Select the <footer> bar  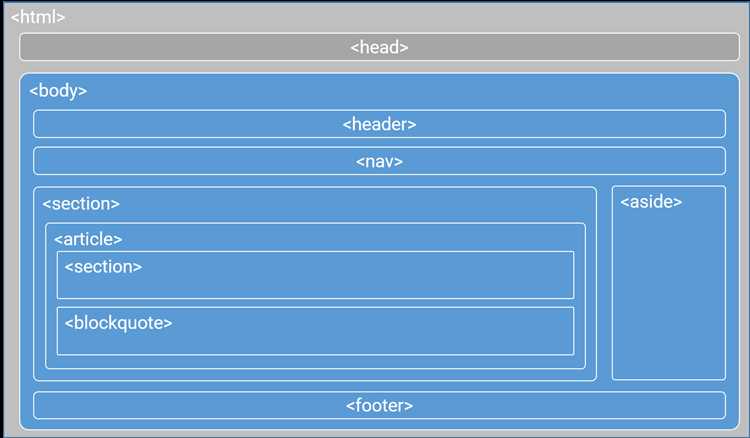click(379, 405)
